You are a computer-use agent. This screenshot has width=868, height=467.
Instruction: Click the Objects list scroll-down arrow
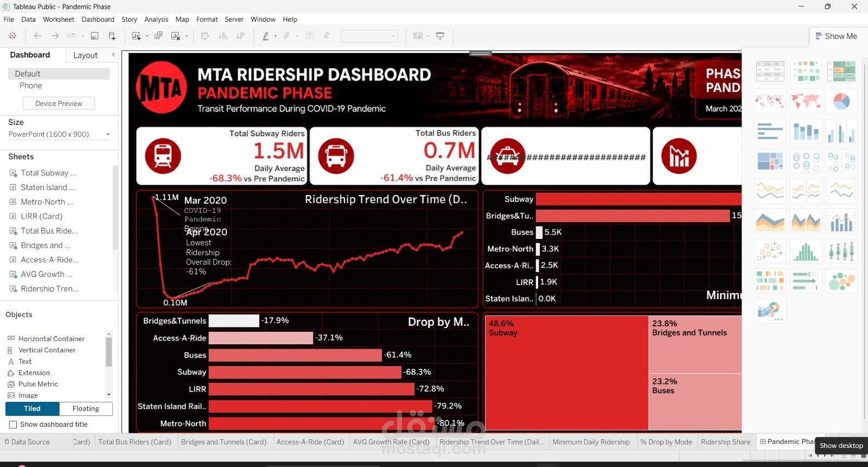tap(109, 395)
